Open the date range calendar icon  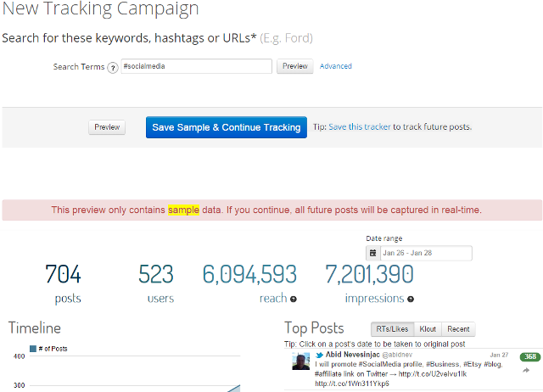pyautogui.click(x=372, y=253)
